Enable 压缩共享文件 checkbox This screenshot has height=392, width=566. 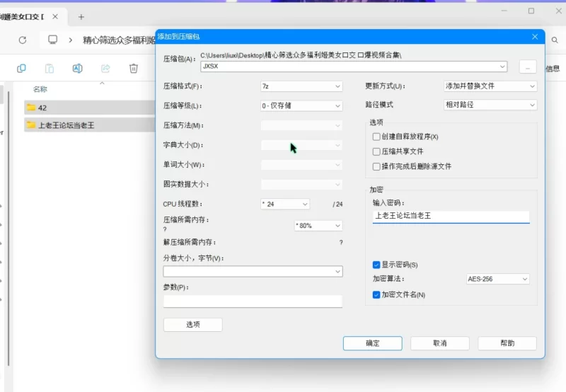pos(376,151)
